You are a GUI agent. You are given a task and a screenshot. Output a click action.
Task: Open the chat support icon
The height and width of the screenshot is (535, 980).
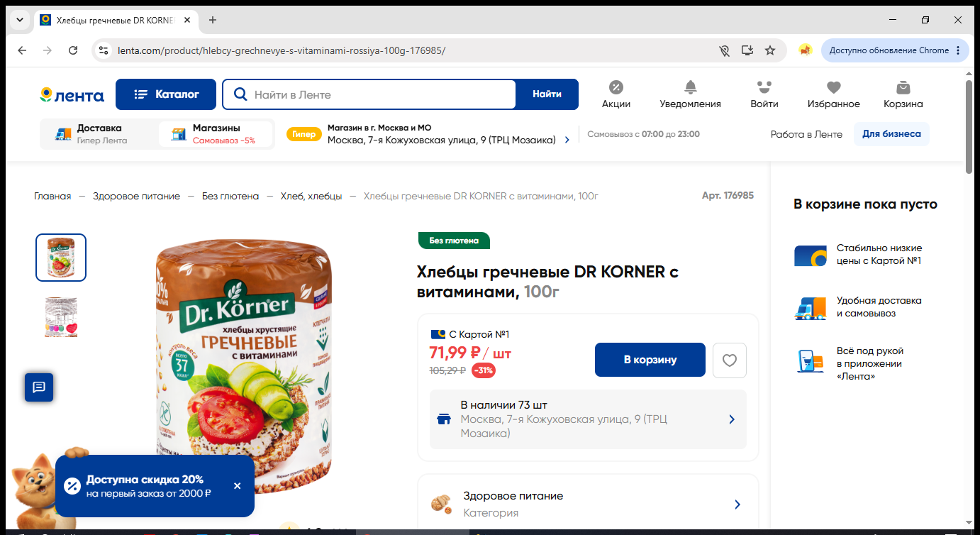39,387
